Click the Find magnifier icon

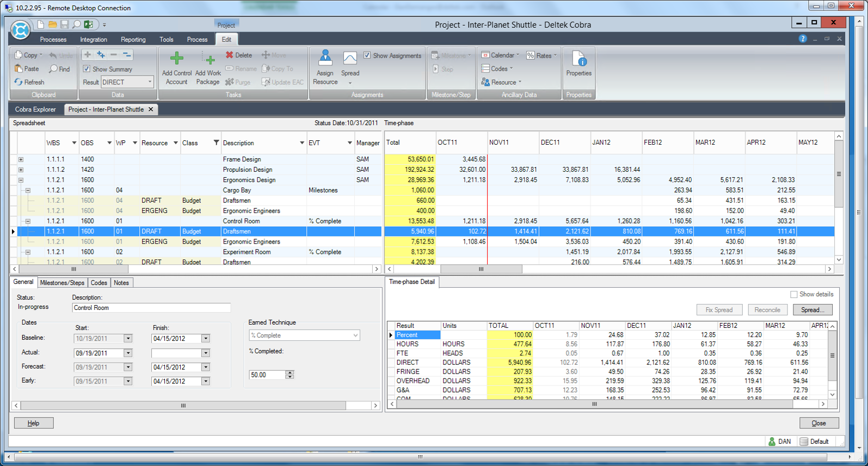tap(53, 69)
